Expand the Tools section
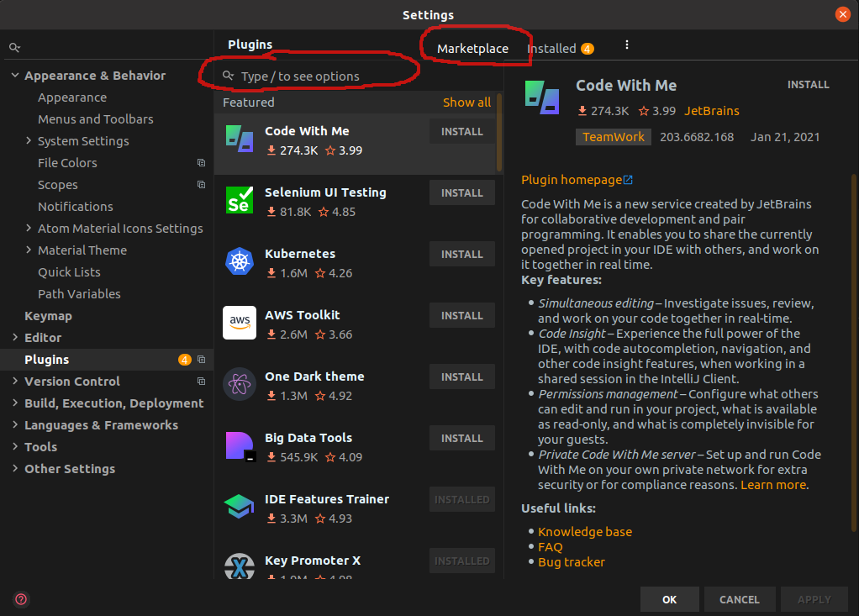 (x=15, y=447)
